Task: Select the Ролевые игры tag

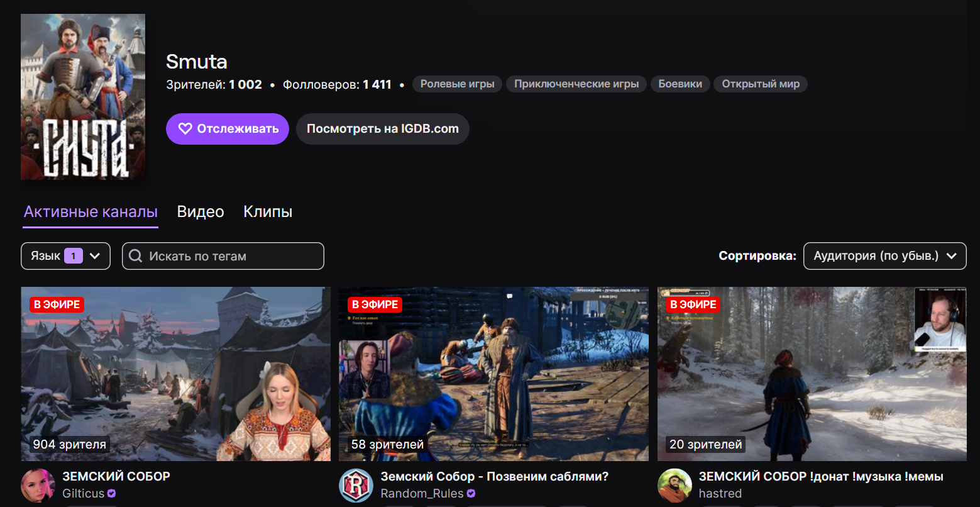Action: click(457, 84)
